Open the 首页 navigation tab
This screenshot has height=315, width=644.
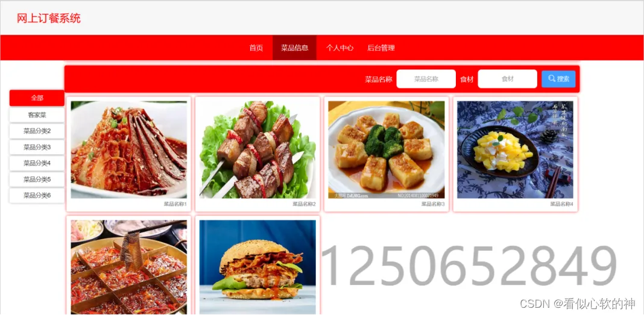(x=256, y=48)
